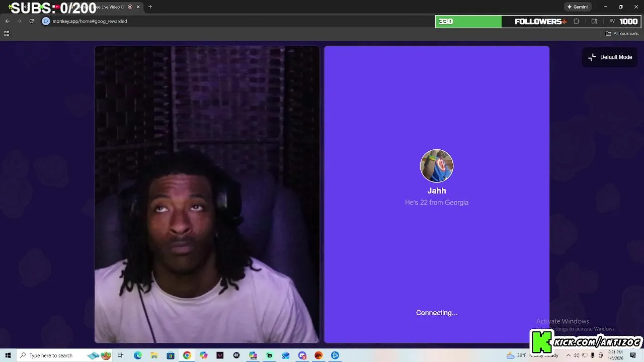Open Task View on the taskbar
This screenshot has height=362, width=644.
coord(121,355)
